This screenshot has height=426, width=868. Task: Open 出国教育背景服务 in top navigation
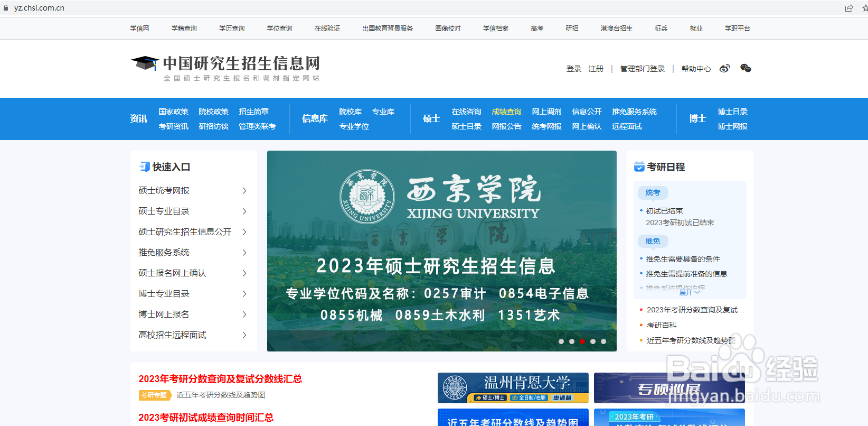click(388, 29)
